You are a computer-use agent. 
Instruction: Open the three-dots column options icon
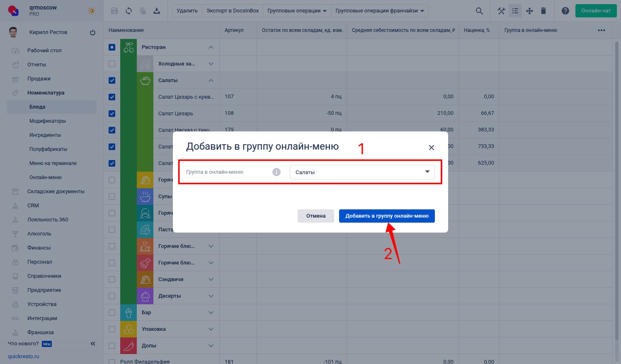coord(602,30)
